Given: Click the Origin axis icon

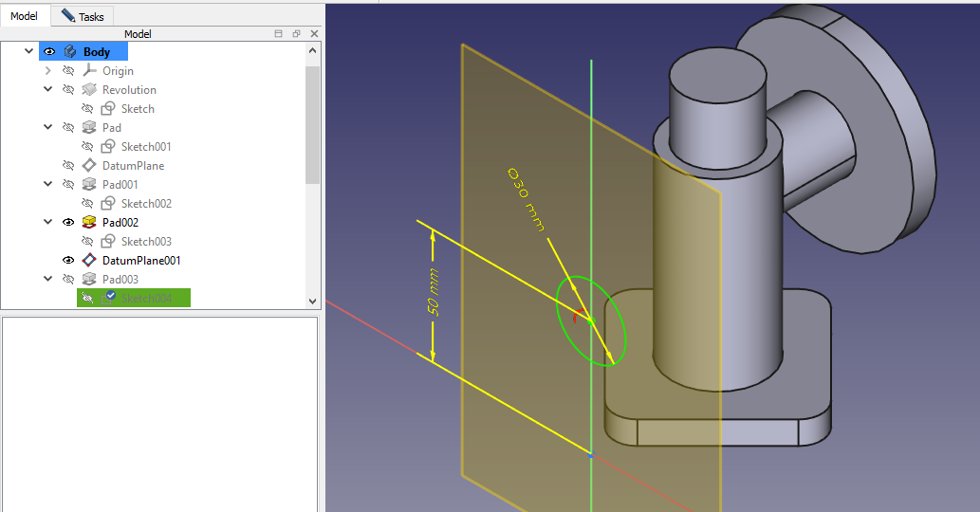Looking at the screenshot, I should pos(89,71).
